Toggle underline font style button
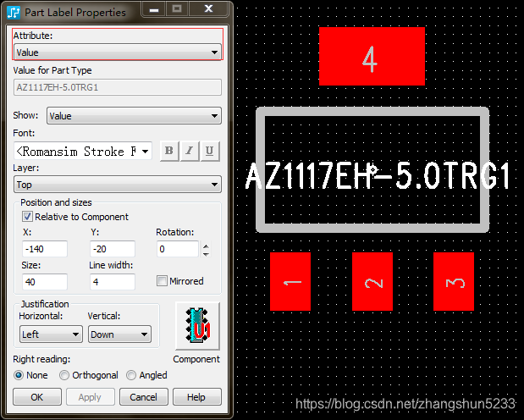This screenshot has width=524, height=420. (210, 151)
